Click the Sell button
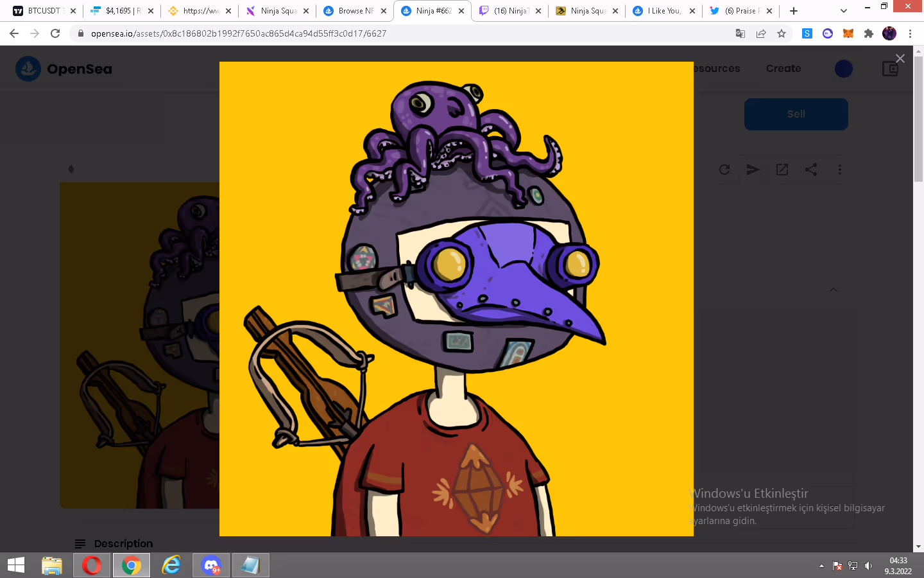924x578 pixels. point(796,114)
